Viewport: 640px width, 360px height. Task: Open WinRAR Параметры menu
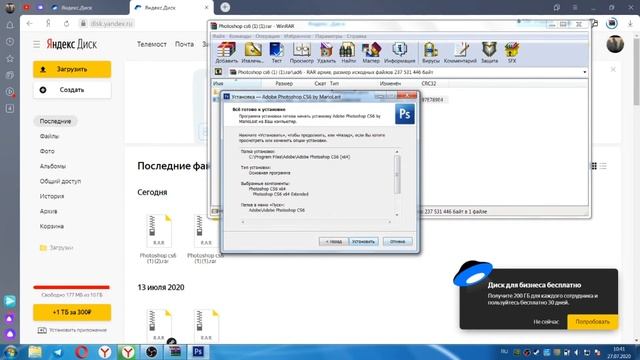point(329,36)
